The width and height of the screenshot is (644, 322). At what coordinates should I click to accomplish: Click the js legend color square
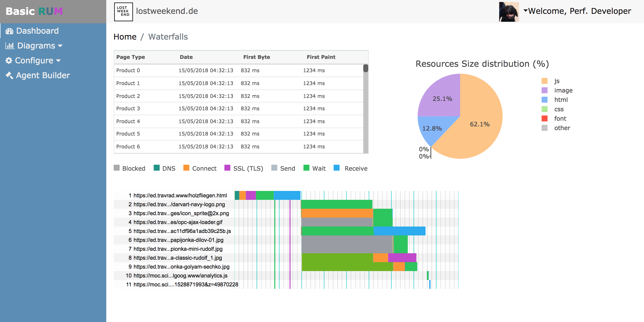(544, 81)
